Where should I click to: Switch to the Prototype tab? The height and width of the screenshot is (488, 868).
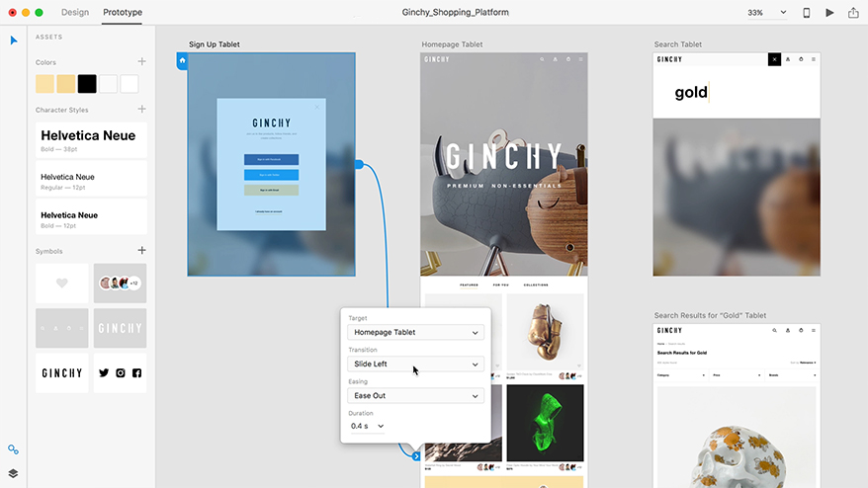(123, 13)
